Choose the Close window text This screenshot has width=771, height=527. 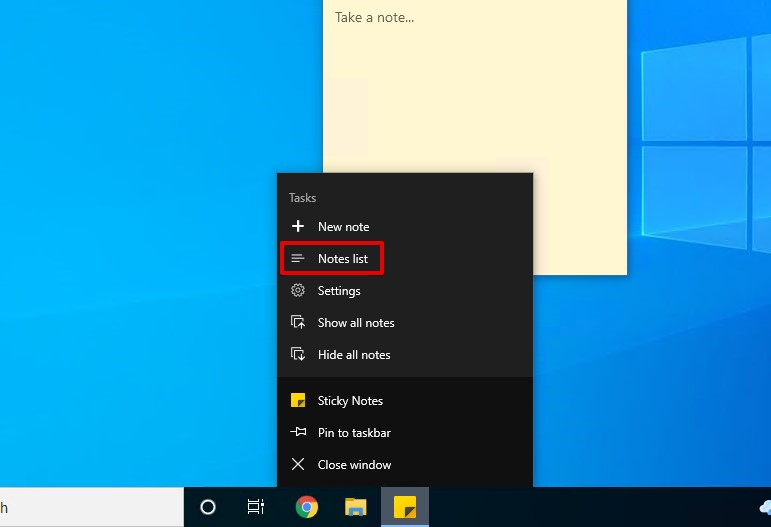click(x=354, y=465)
